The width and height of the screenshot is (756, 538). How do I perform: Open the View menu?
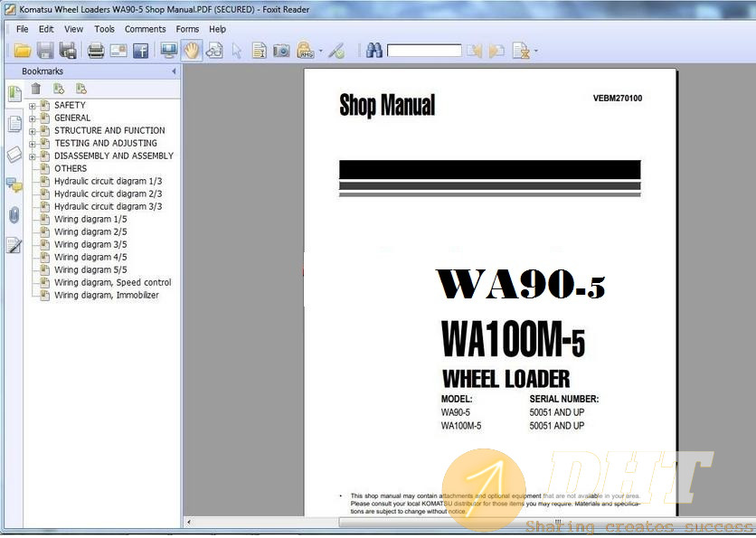pos(74,29)
